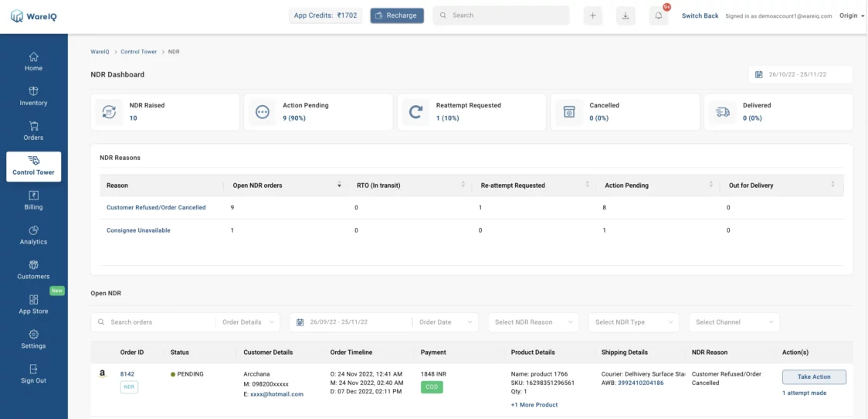The width and height of the screenshot is (868, 419).
Task: Open order ID 8142
Action: point(127,374)
